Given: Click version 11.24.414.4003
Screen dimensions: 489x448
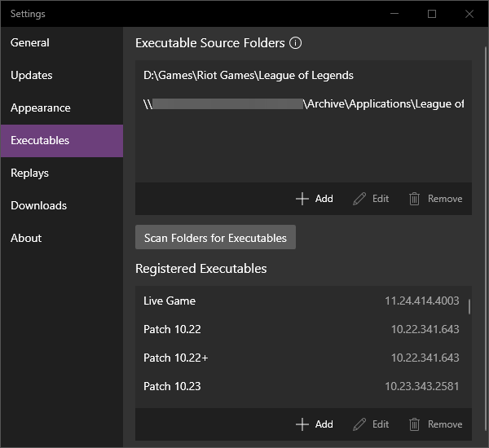Looking at the screenshot, I should click(421, 301).
